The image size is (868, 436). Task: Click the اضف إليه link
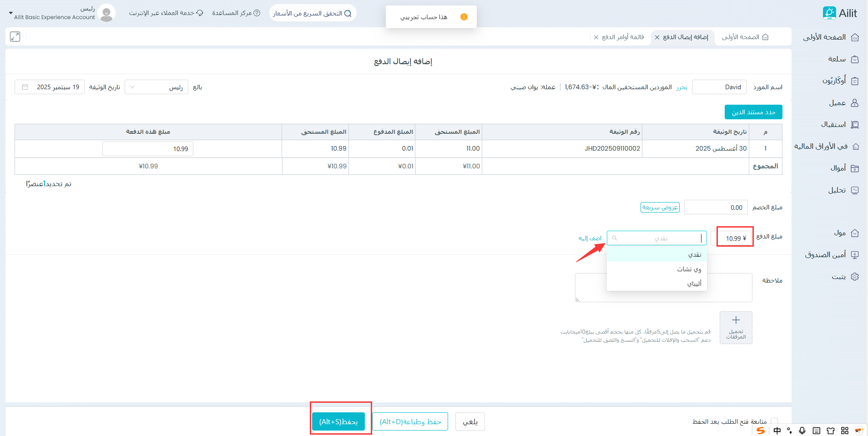coord(590,238)
